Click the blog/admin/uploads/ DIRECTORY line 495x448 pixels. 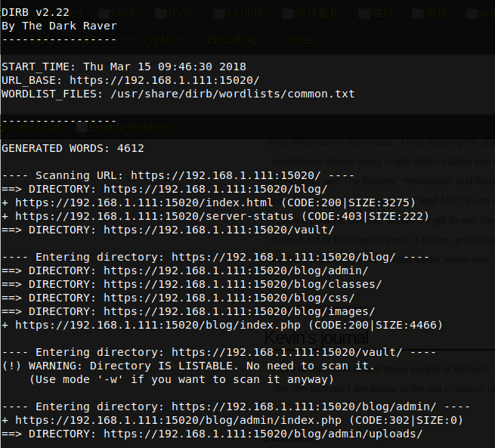(212, 434)
